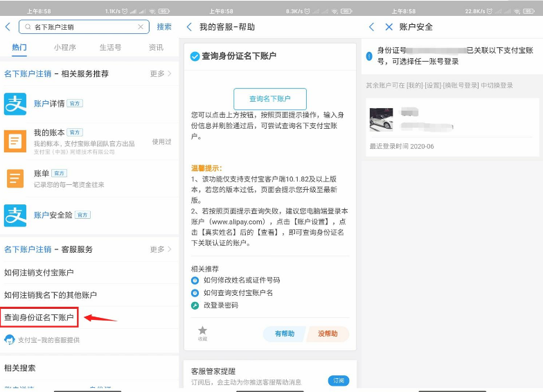The height and width of the screenshot is (392, 543).
Task: Expand 更多 for 相关服务推荐
Action: (161, 73)
